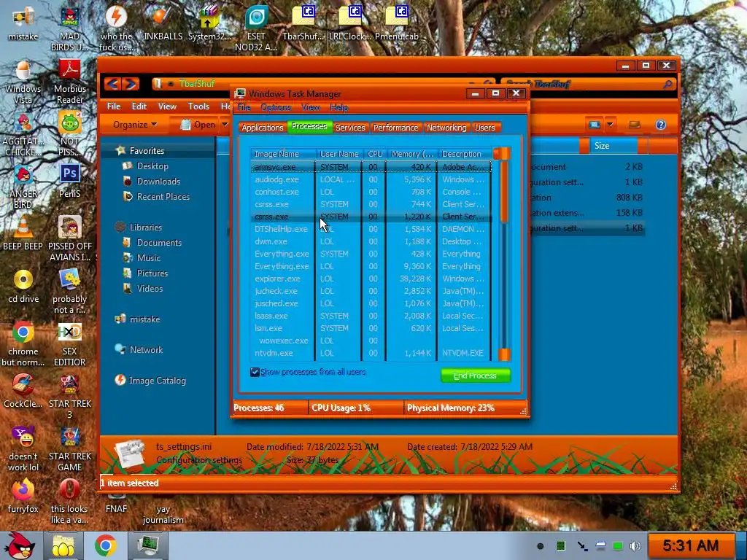Switch to the Users tab
The width and height of the screenshot is (747, 560).
tap(485, 128)
